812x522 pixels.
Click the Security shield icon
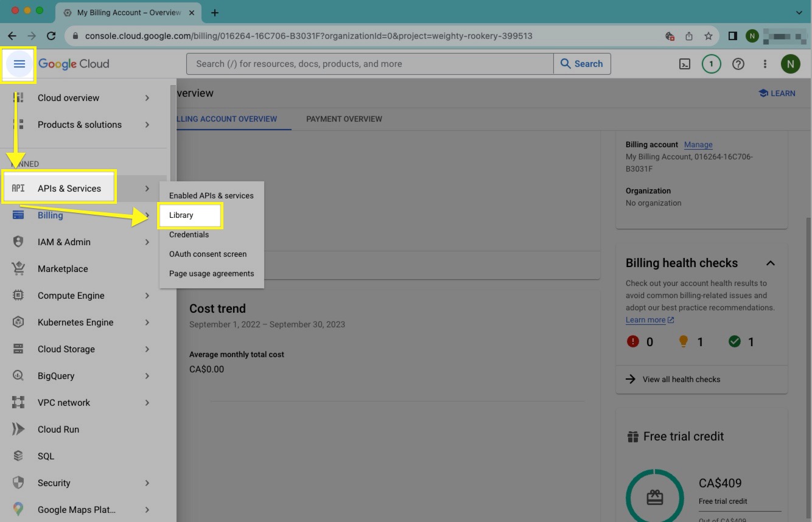point(18,483)
